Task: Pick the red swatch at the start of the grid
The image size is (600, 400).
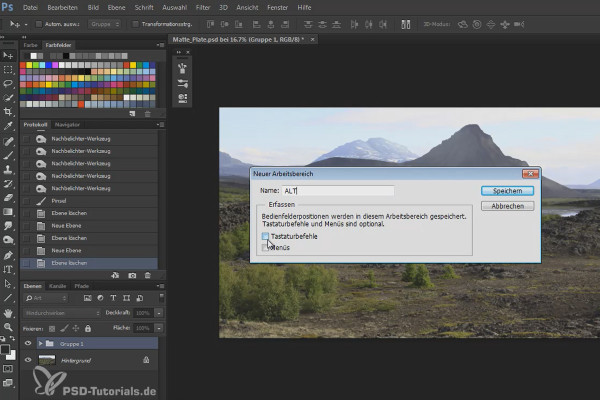Action: click(23, 65)
